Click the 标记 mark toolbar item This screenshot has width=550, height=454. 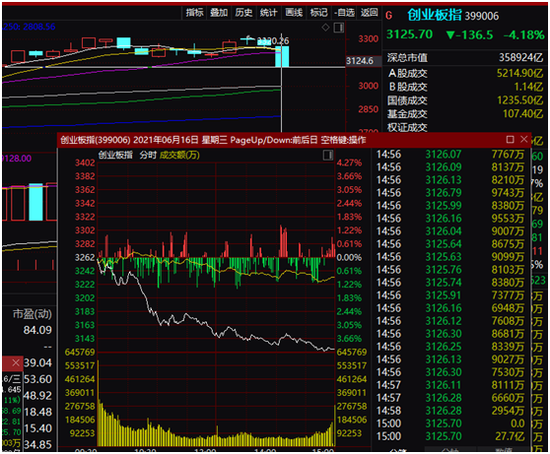click(x=318, y=13)
